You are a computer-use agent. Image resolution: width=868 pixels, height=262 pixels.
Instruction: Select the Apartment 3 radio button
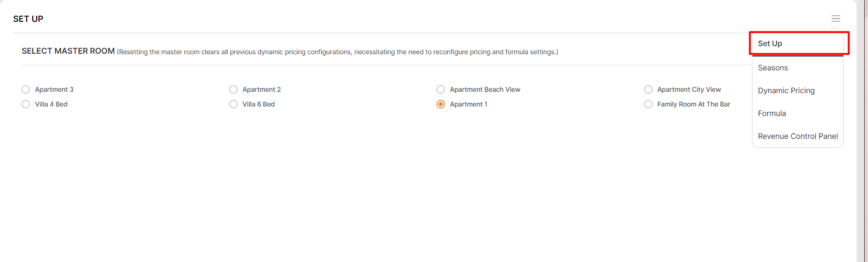click(x=26, y=89)
